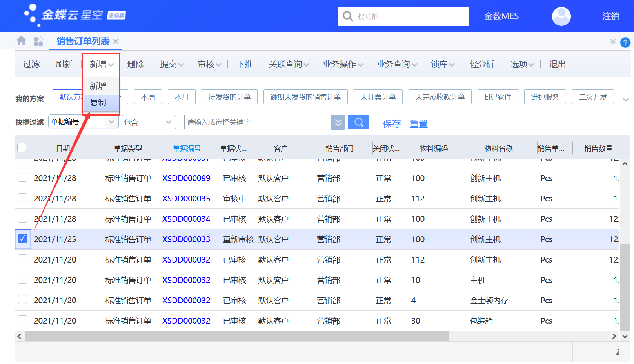Click the 下推 toolbar button
The image size is (634, 364).
point(245,64)
